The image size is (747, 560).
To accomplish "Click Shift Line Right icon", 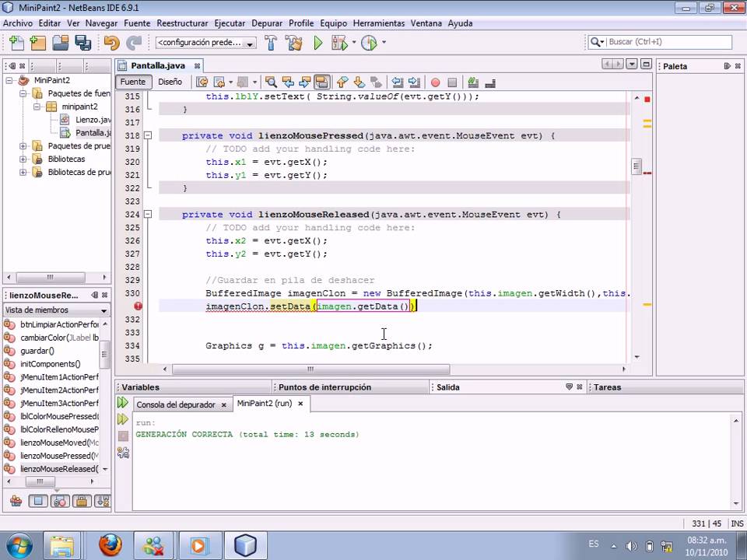I will (415, 82).
